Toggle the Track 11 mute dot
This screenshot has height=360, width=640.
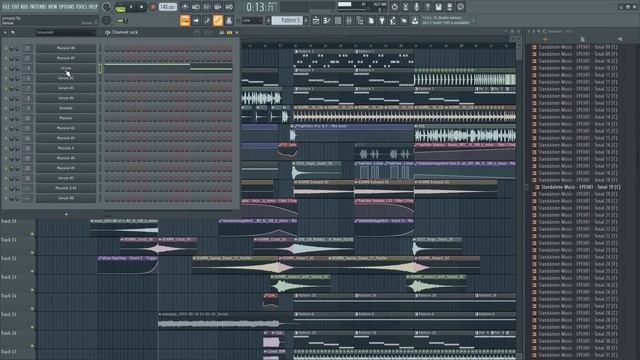[32, 253]
